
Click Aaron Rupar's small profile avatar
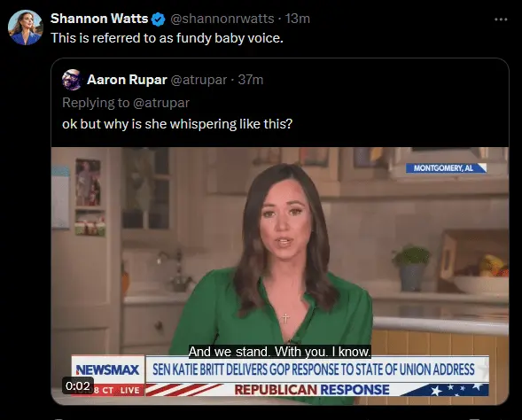[72, 80]
